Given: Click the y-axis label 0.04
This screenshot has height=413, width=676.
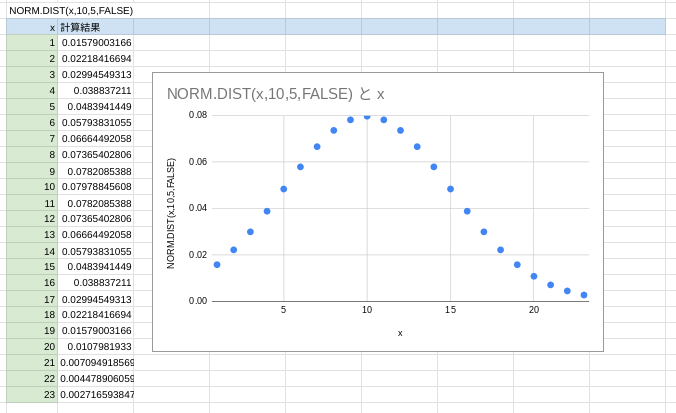Looking at the screenshot, I should click(198, 208).
